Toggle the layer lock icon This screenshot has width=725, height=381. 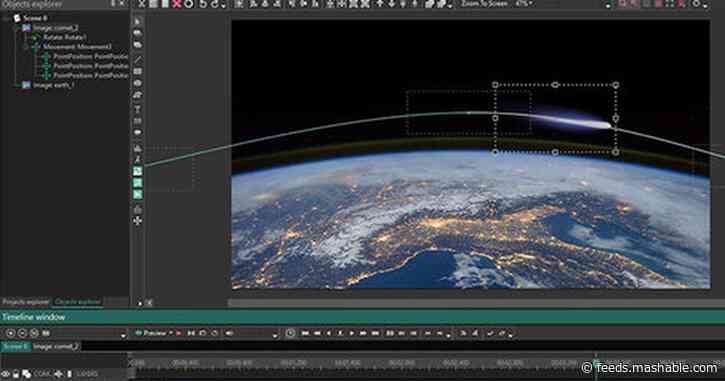click(x=16, y=374)
